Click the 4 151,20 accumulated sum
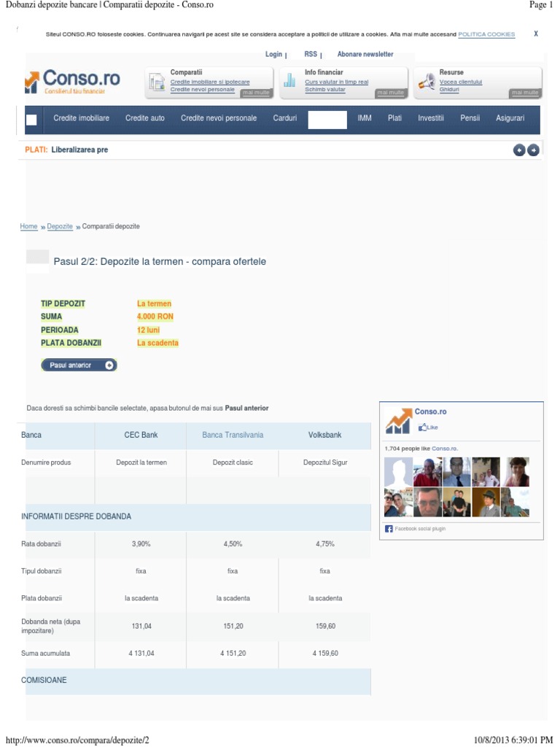560x747 pixels. click(x=233, y=654)
